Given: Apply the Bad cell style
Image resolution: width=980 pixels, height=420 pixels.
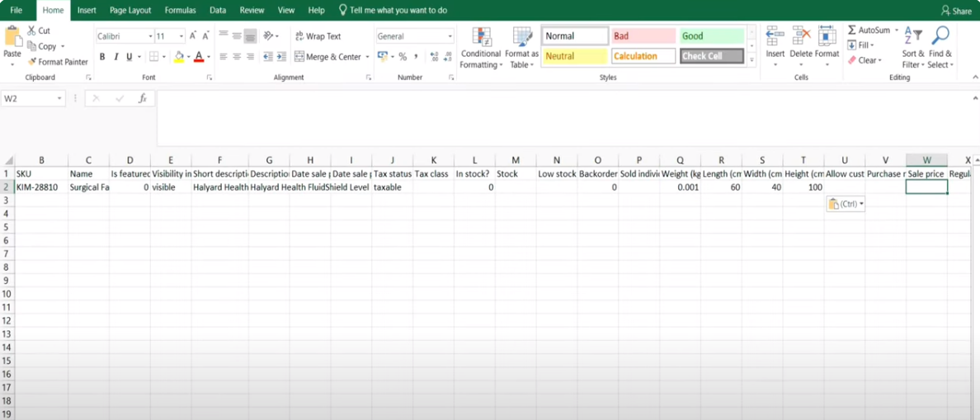Looking at the screenshot, I should pyautogui.click(x=643, y=36).
